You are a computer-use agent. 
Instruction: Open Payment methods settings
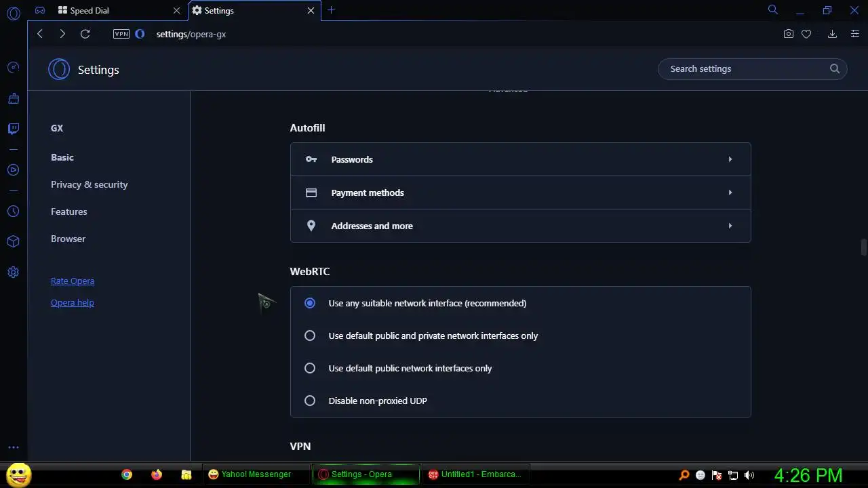click(x=520, y=192)
